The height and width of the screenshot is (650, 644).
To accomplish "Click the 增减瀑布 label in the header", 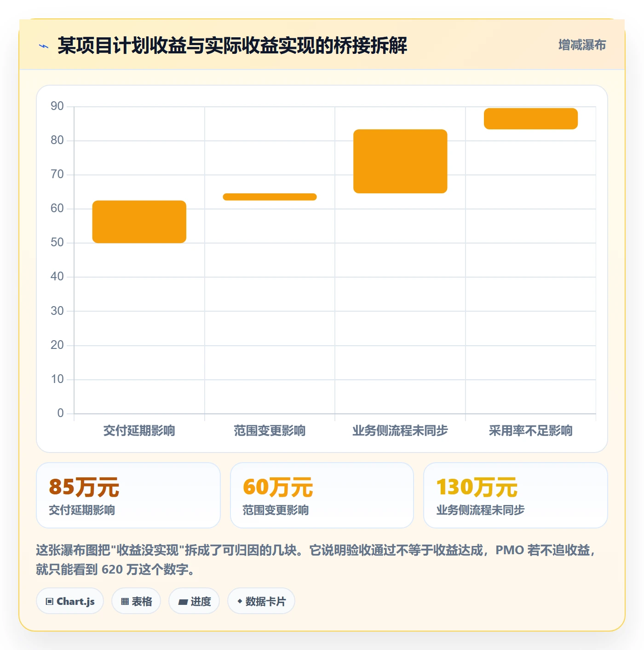I will 582,45.
